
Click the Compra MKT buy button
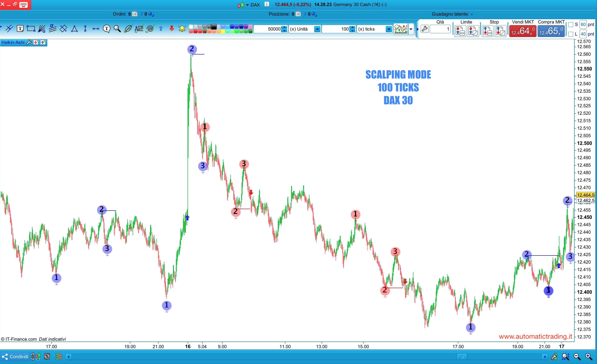tap(551, 31)
